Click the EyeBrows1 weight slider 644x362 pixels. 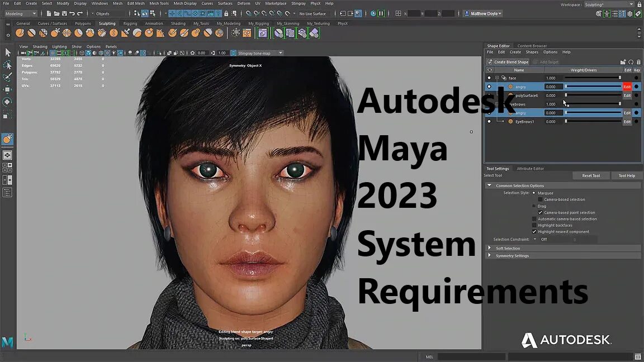[x=593, y=121]
